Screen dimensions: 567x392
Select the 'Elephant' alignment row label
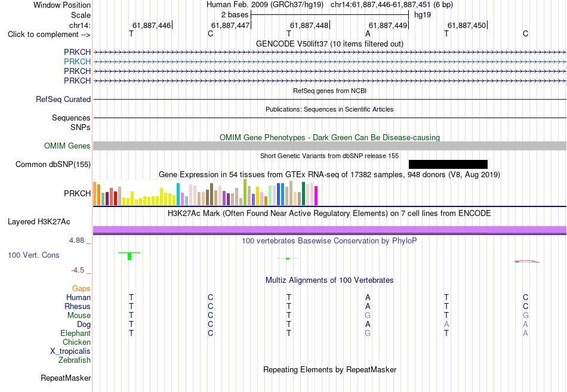coord(75,333)
